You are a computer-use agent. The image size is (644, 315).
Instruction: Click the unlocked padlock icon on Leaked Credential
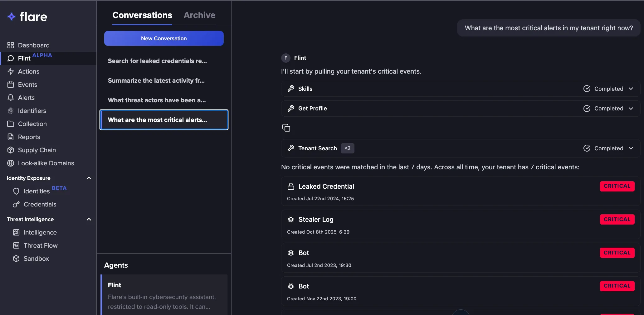click(x=291, y=187)
